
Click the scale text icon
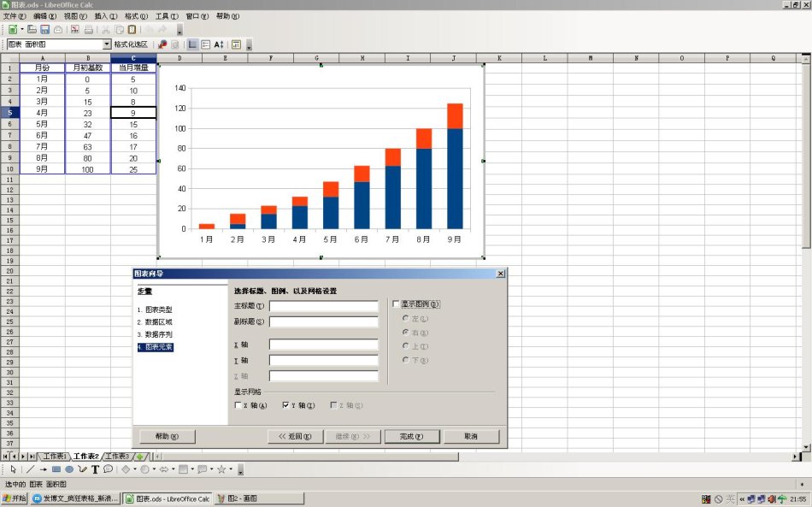pyautogui.click(x=219, y=44)
